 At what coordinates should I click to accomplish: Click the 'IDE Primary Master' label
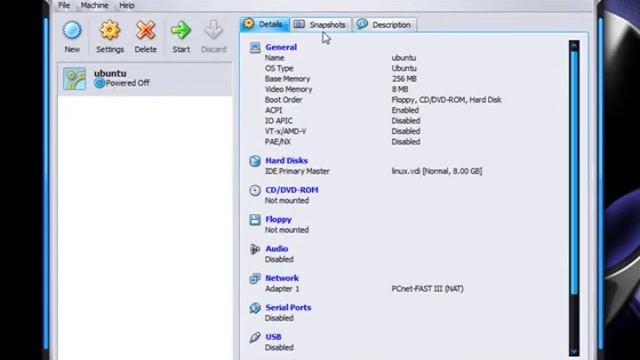click(x=297, y=171)
